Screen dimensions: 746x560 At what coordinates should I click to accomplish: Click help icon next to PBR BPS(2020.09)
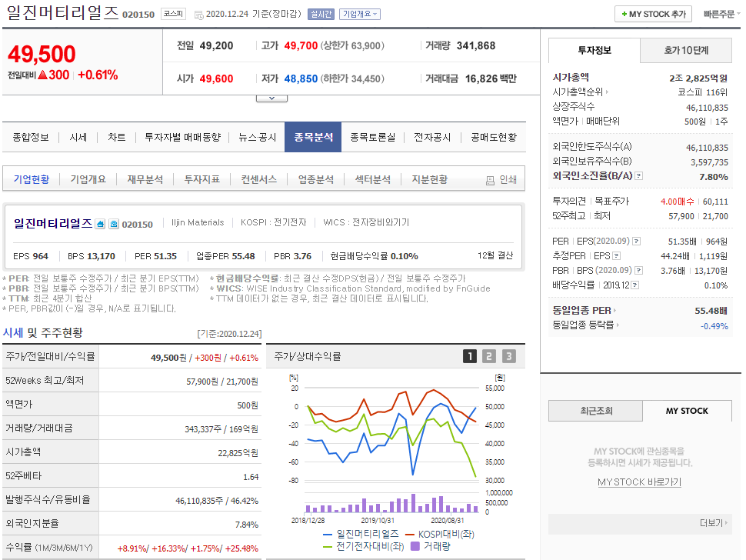coord(639,270)
